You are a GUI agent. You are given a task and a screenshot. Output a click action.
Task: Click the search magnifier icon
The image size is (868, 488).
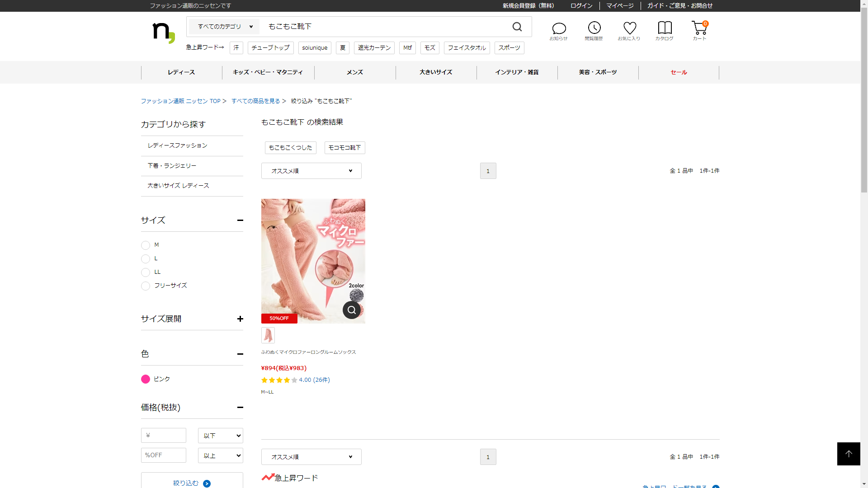[517, 27]
